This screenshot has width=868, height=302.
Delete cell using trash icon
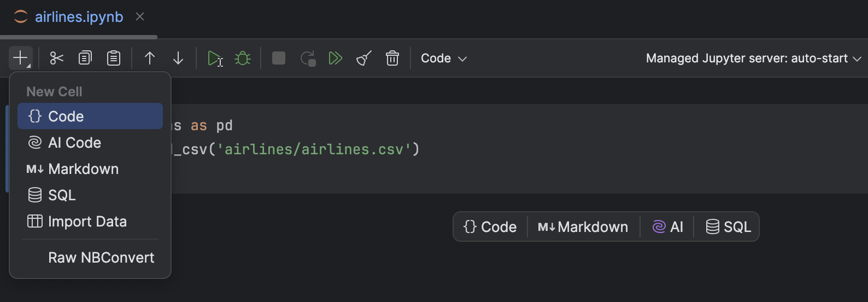coord(392,58)
